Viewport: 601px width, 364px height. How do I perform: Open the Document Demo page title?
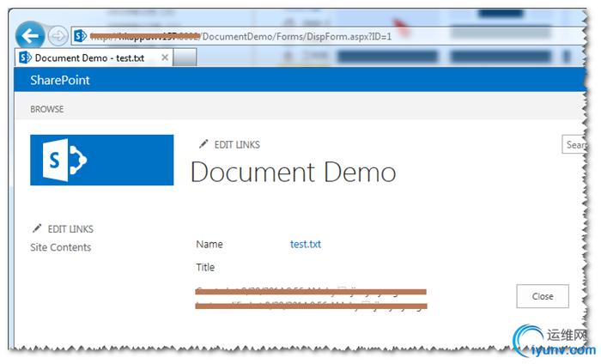pos(294,173)
